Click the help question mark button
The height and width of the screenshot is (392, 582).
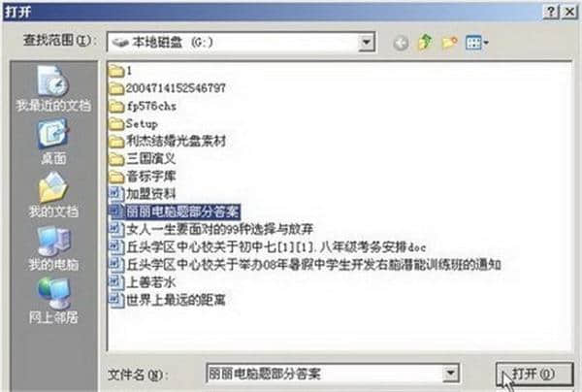coord(551,12)
